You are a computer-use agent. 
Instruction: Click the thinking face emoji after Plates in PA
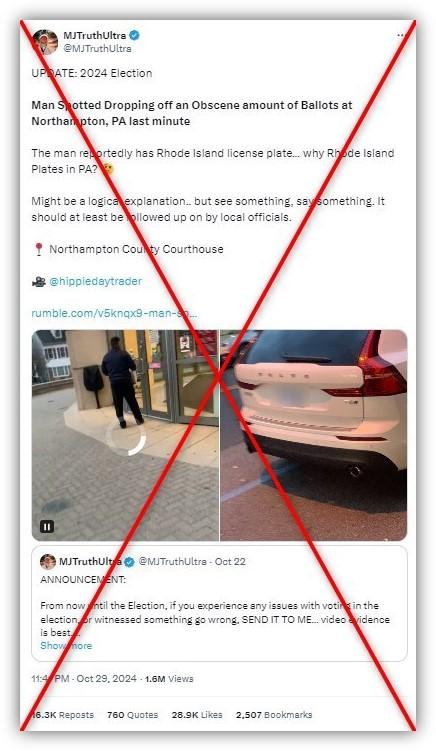pos(109,169)
